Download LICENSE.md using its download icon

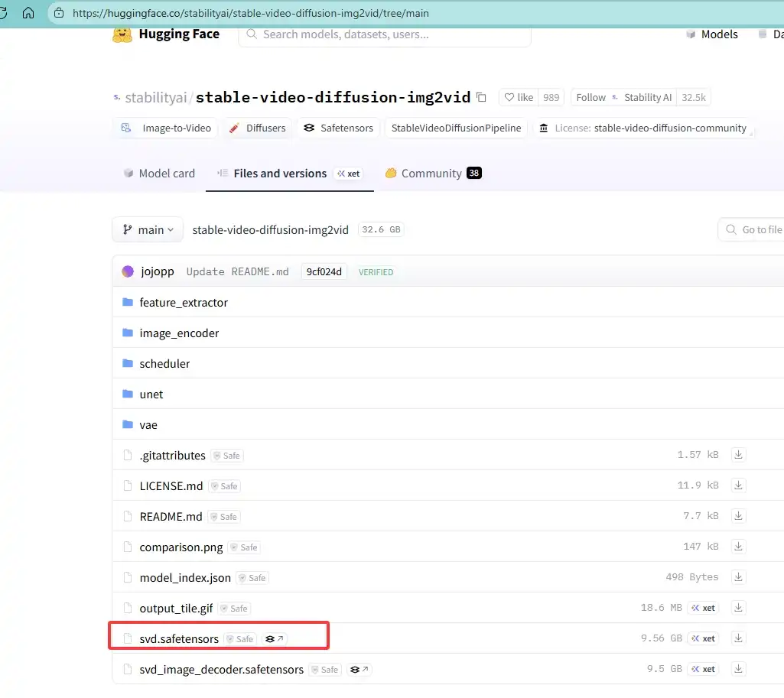point(738,485)
